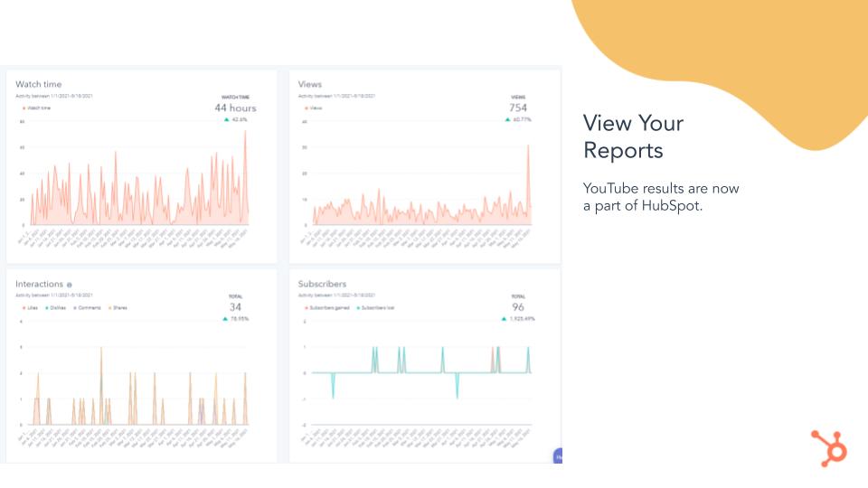The width and height of the screenshot is (868, 488).
Task: Open the Interactions report title
Action: coord(39,284)
